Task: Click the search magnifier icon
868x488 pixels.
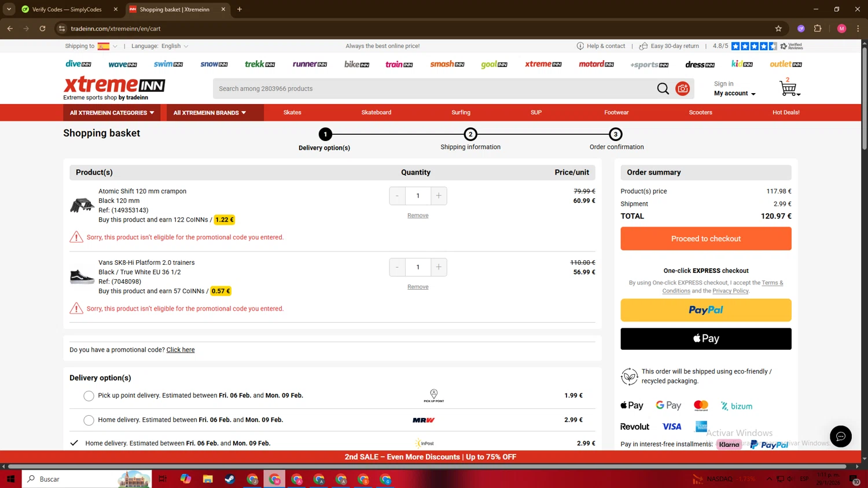Action: 663,88
